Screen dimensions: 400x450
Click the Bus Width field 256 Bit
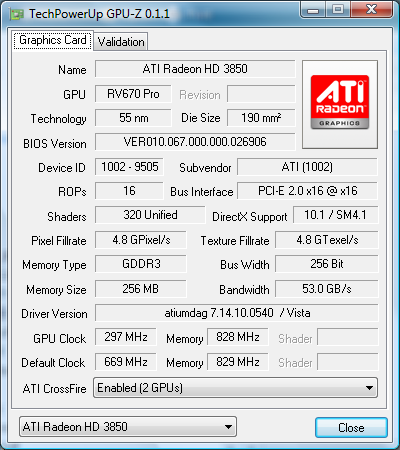pos(327,264)
